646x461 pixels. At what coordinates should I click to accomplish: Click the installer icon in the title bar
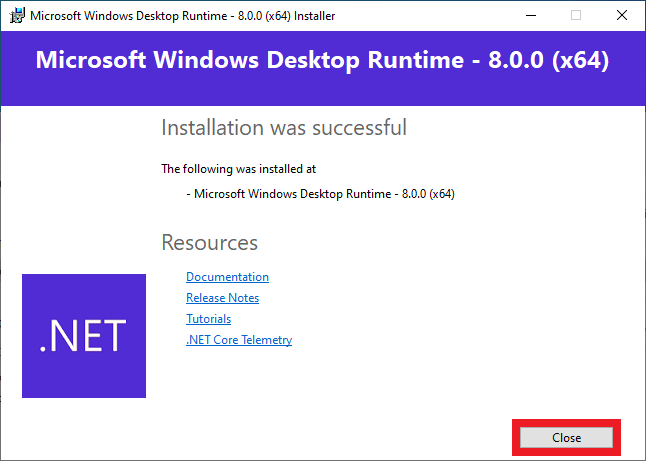tap(14, 15)
